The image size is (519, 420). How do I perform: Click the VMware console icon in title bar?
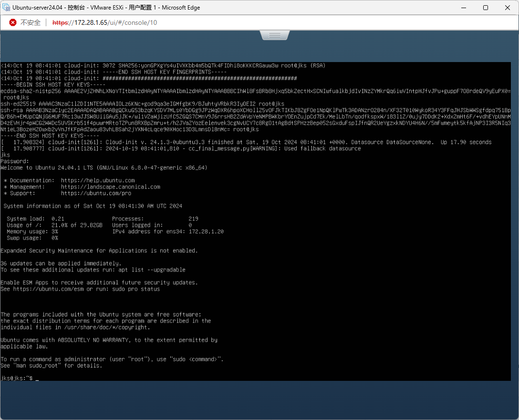click(x=7, y=8)
